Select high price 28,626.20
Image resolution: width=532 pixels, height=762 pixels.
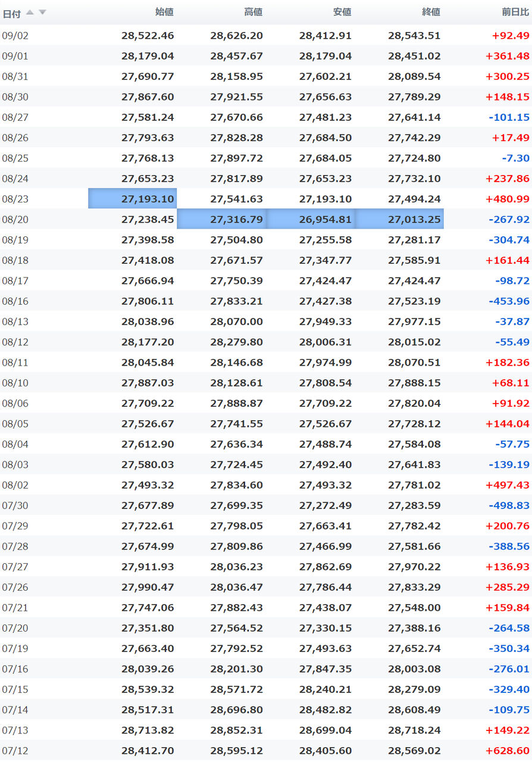[x=236, y=36]
